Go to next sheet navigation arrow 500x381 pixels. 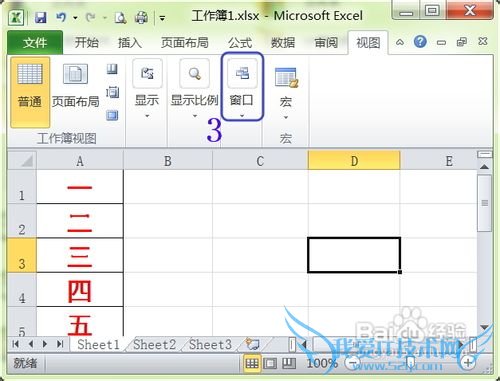(x=45, y=344)
